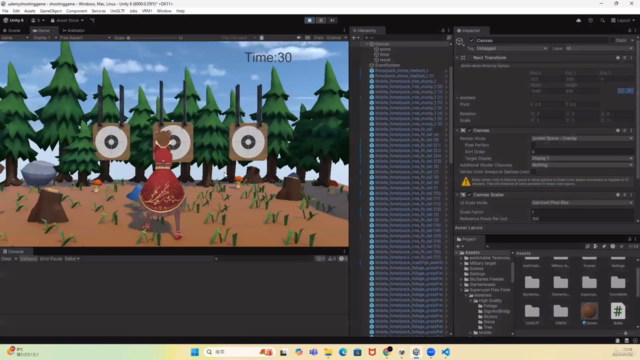Image resolution: width=640 pixels, height=360 pixels.
Task: Open the Unity cloud icon
Action: point(578,20)
